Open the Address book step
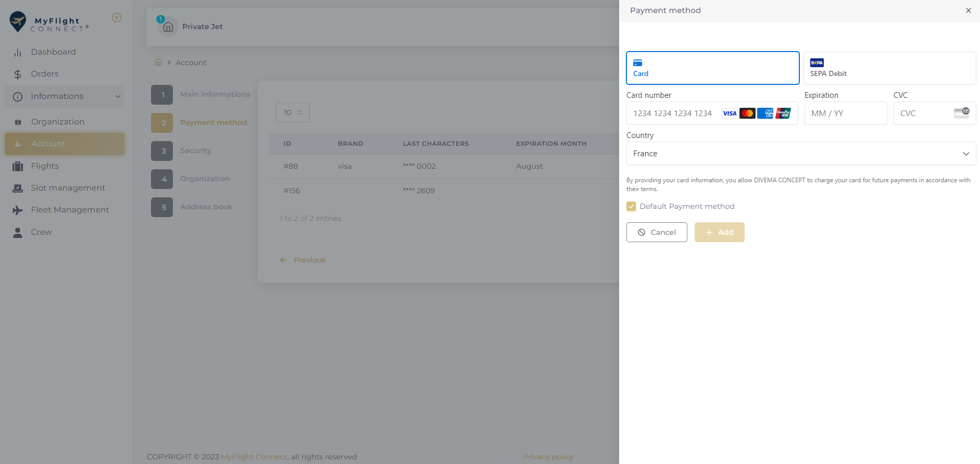 [x=206, y=207]
